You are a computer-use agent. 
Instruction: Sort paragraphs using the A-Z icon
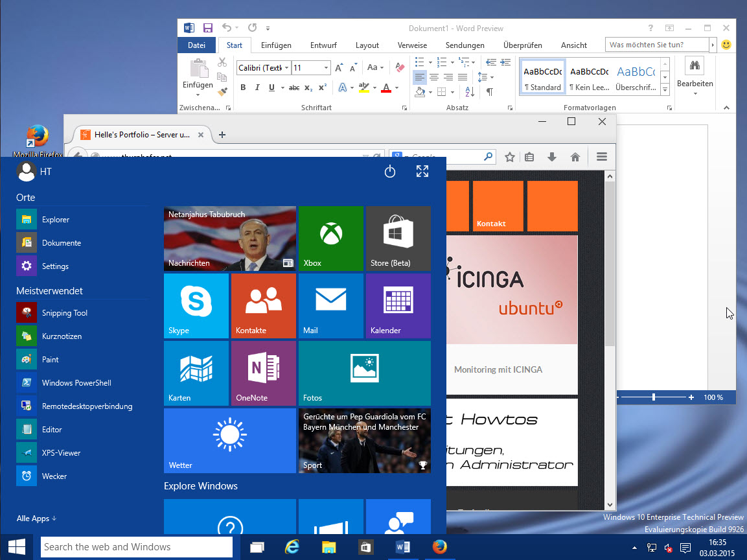click(470, 91)
